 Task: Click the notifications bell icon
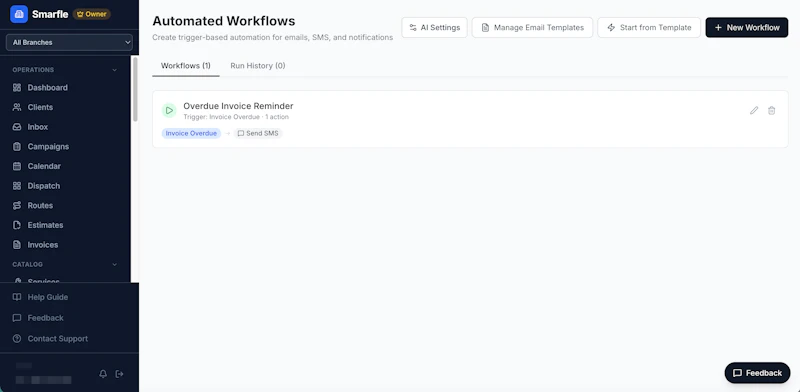click(103, 374)
